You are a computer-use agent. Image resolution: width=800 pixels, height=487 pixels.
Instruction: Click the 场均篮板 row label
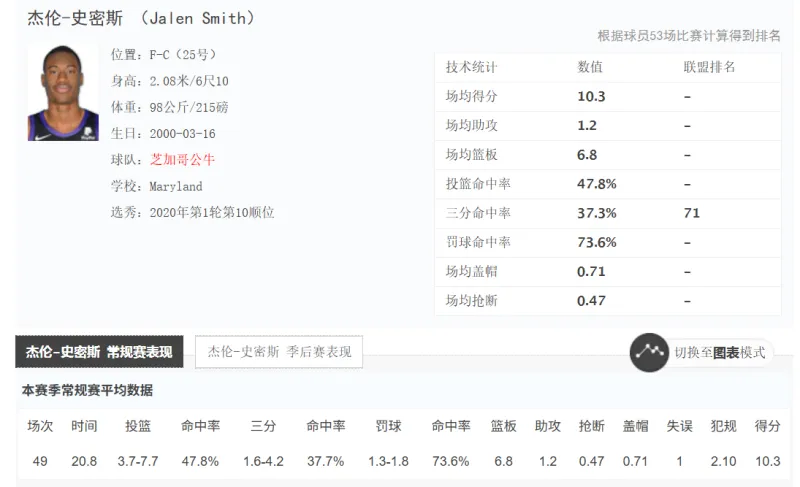point(471,155)
